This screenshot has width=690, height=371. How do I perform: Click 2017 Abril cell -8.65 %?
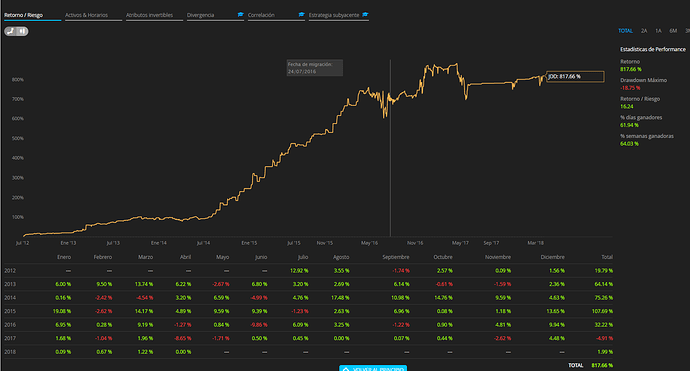(x=183, y=338)
